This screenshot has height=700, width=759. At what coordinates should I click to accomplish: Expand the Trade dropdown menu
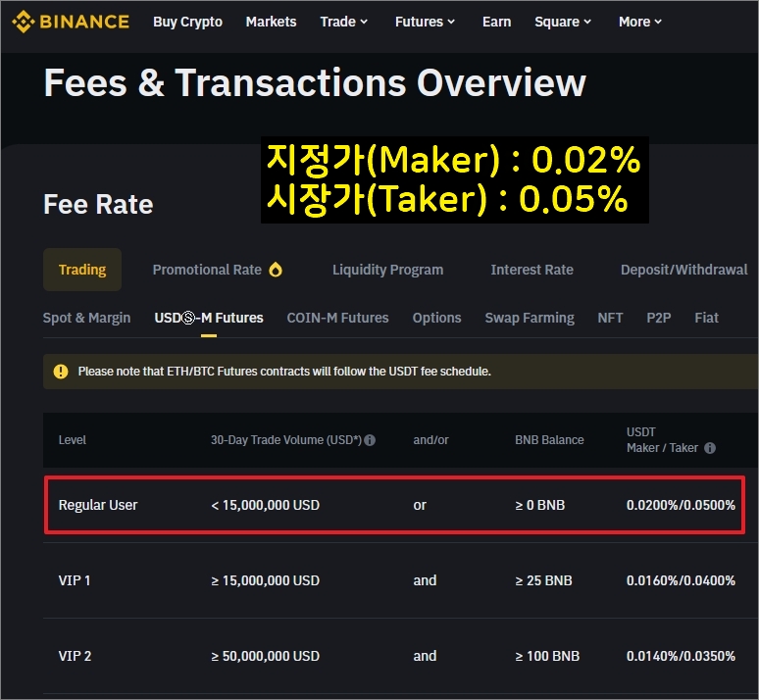(343, 22)
